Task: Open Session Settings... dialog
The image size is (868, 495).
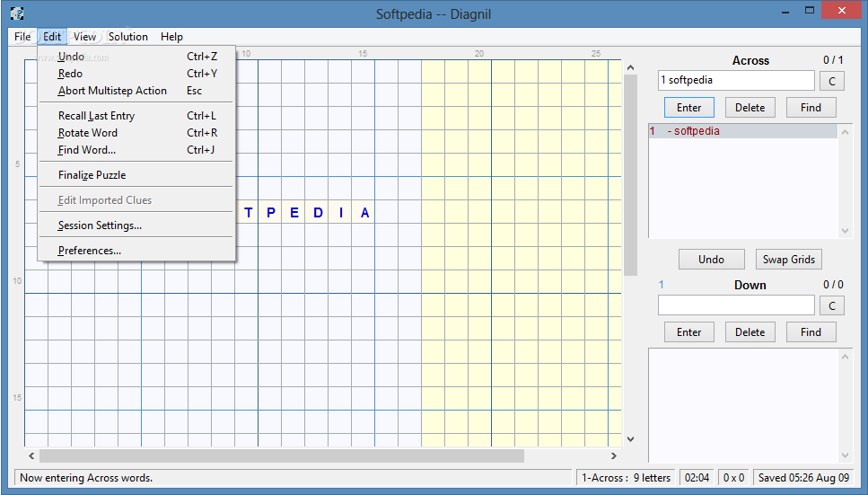Action: [x=136, y=225]
